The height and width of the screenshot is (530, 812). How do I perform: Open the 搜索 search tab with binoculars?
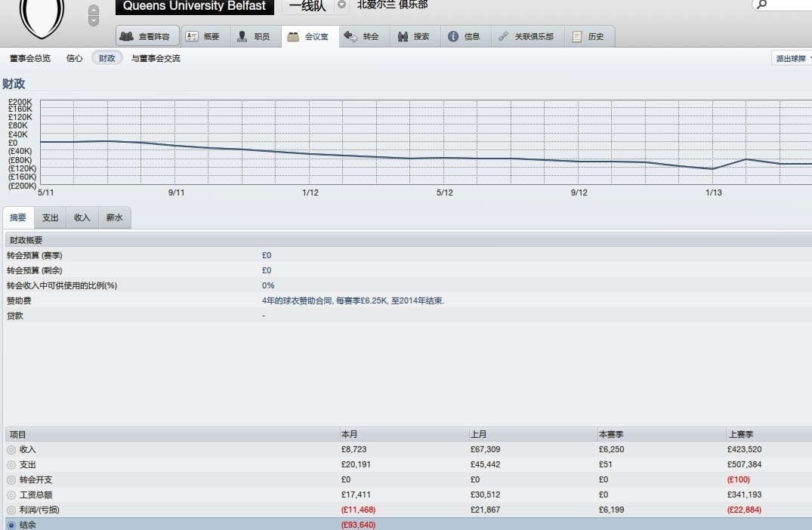[413, 36]
